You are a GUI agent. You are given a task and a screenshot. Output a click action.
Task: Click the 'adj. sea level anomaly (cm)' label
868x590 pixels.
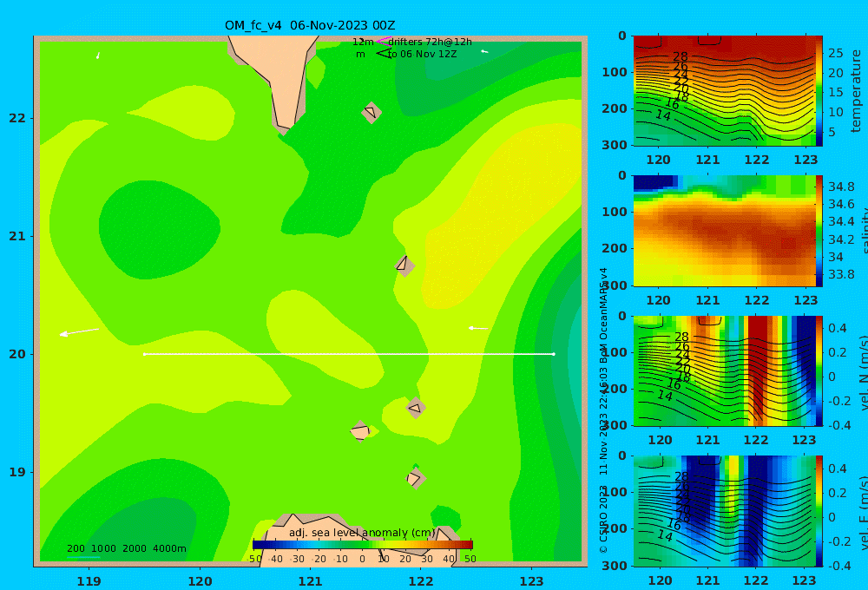coord(362,533)
